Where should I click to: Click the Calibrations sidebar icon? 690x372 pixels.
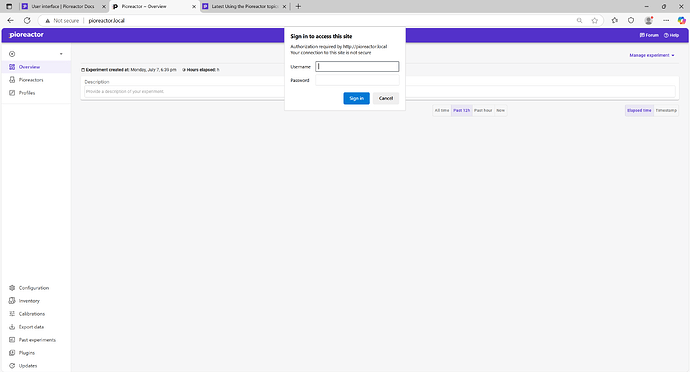(x=12, y=314)
